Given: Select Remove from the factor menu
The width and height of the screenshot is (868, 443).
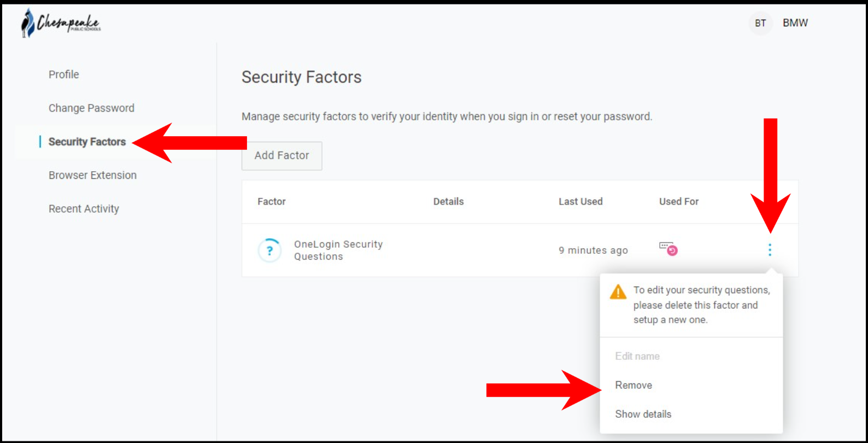Looking at the screenshot, I should tap(633, 385).
